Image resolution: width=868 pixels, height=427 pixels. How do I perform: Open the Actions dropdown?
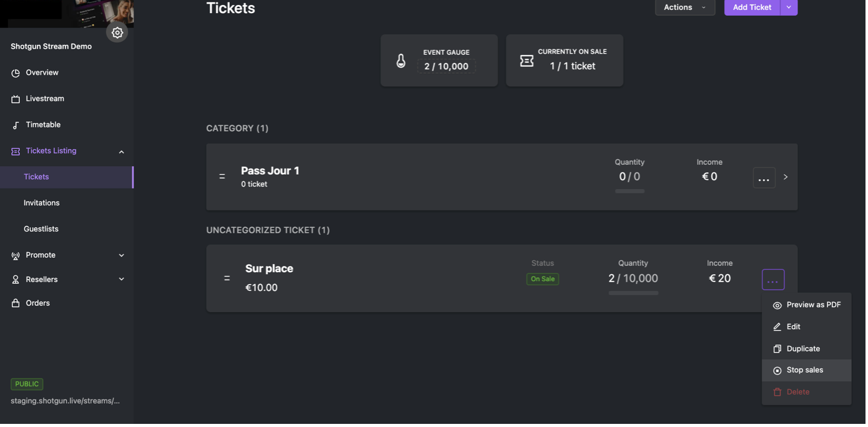[x=684, y=7]
